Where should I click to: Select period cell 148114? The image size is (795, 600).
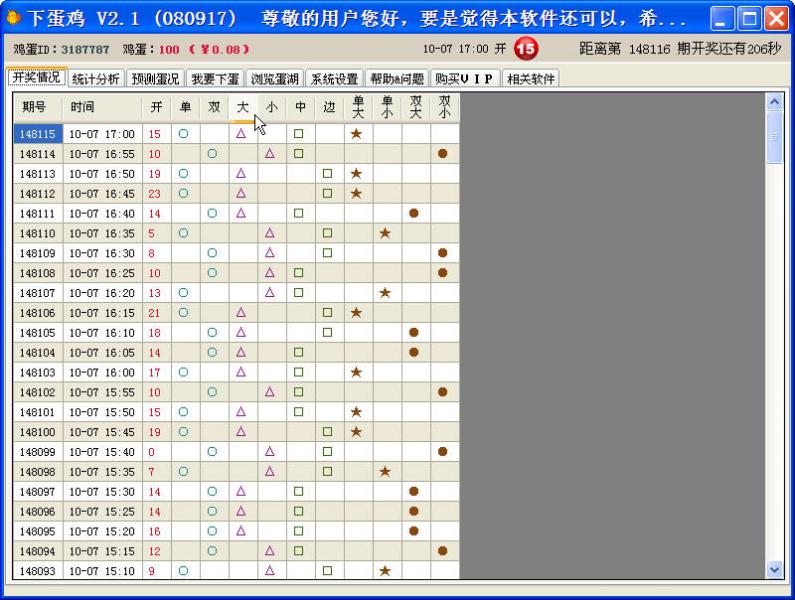38,154
